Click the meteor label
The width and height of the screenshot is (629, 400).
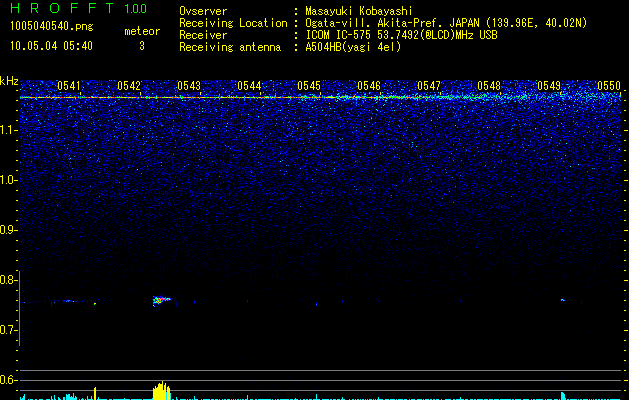coord(142,31)
